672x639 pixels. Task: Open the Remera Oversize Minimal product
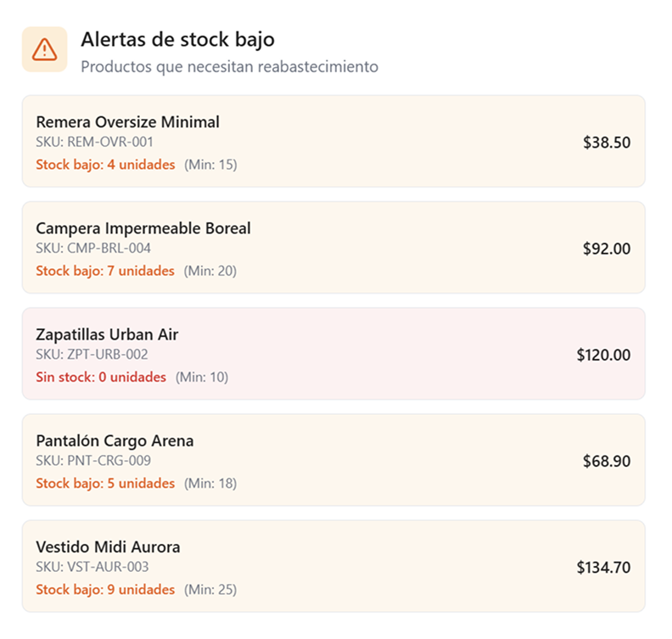click(127, 122)
